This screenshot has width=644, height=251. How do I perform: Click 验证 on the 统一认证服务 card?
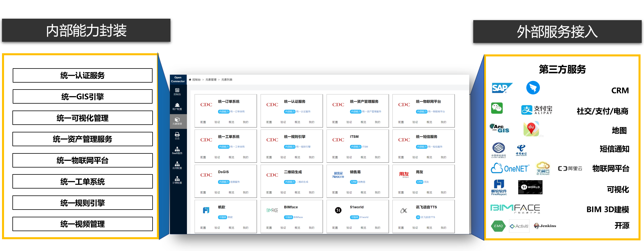click(x=283, y=122)
